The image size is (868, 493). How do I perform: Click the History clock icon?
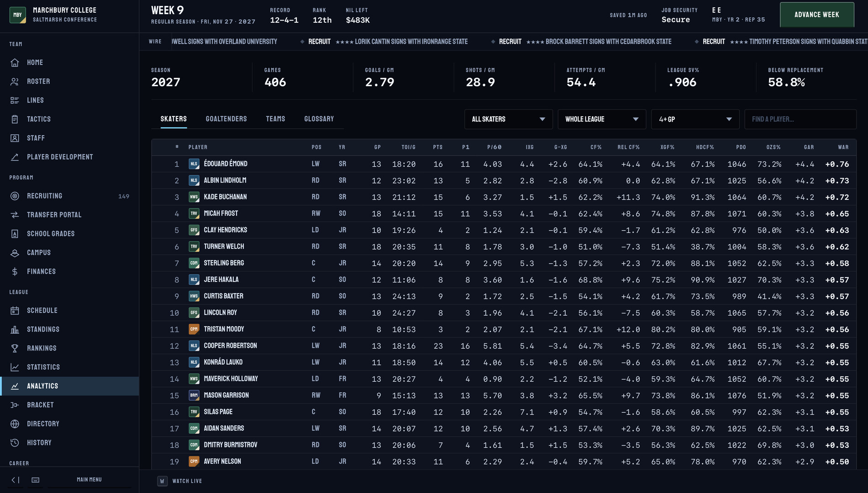pos(15,443)
